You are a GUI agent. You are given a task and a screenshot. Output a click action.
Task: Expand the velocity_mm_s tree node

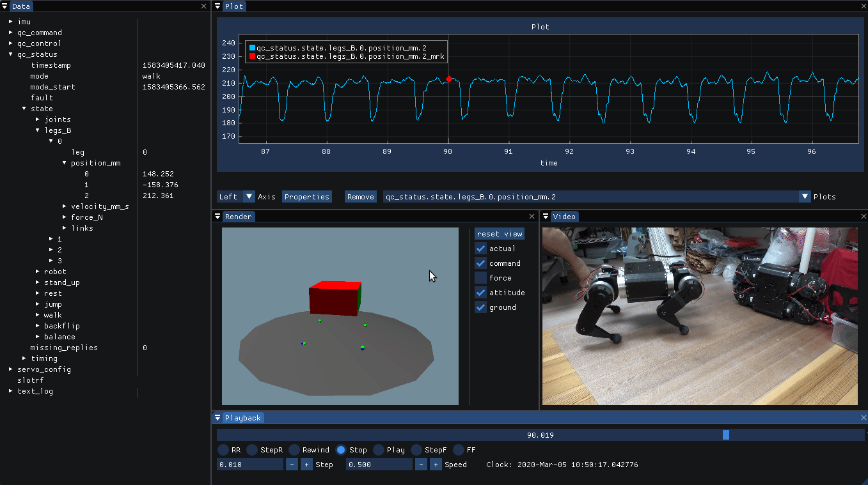point(65,206)
